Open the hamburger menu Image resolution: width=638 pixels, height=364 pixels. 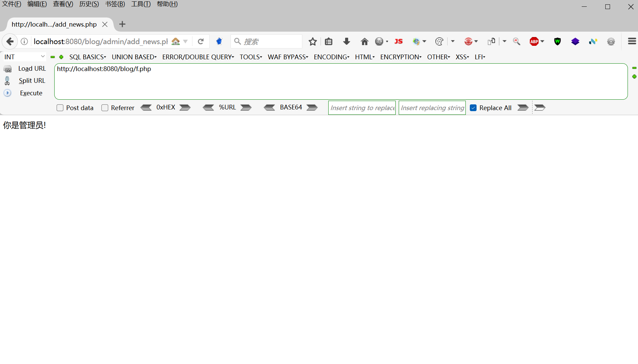click(x=632, y=41)
